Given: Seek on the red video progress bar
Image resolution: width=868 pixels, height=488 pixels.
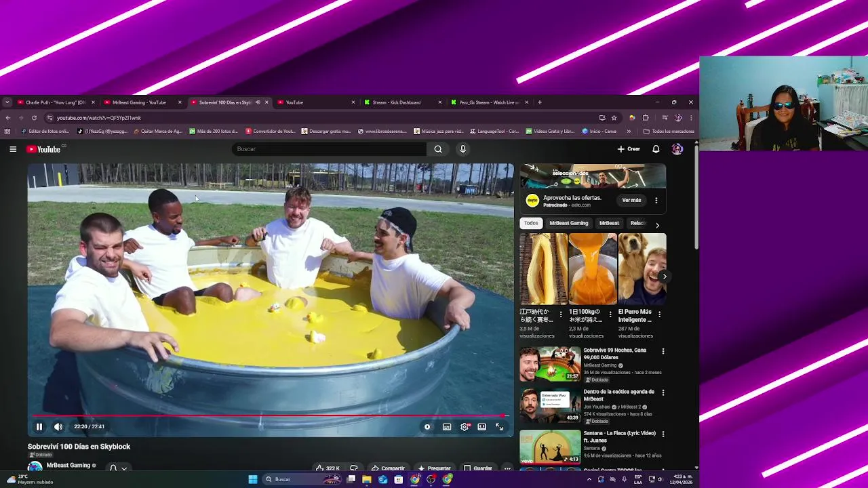Looking at the screenshot, I should point(270,416).
